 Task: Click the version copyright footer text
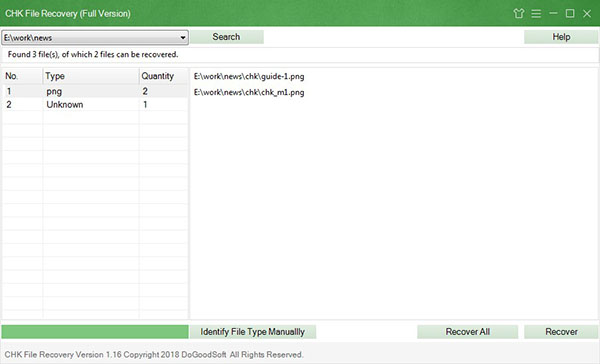[154, 354]
